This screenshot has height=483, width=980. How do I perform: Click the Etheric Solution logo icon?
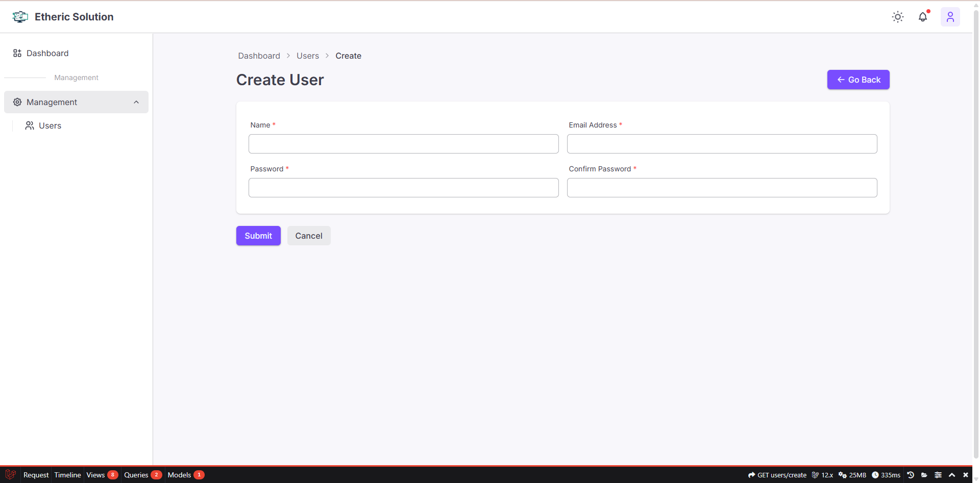[19, 16]
